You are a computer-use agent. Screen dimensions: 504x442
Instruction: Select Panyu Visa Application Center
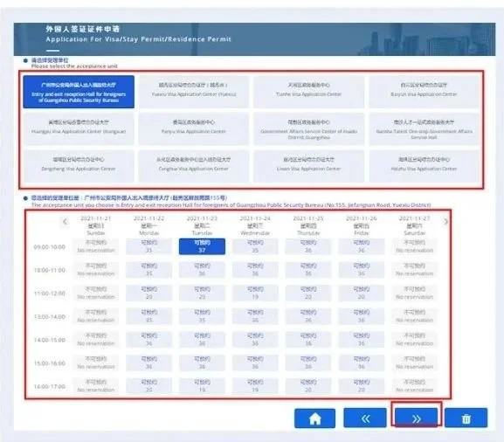(194, 129)
